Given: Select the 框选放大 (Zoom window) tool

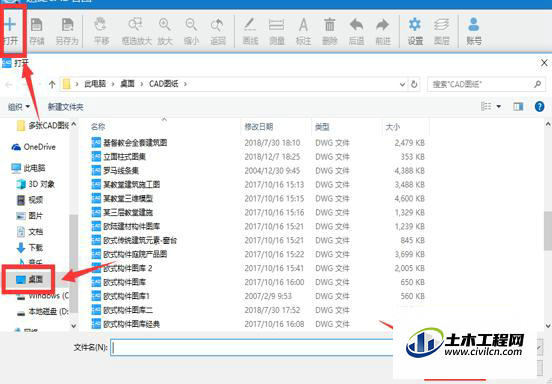Looking at the screenshot, I should (136, 31).
